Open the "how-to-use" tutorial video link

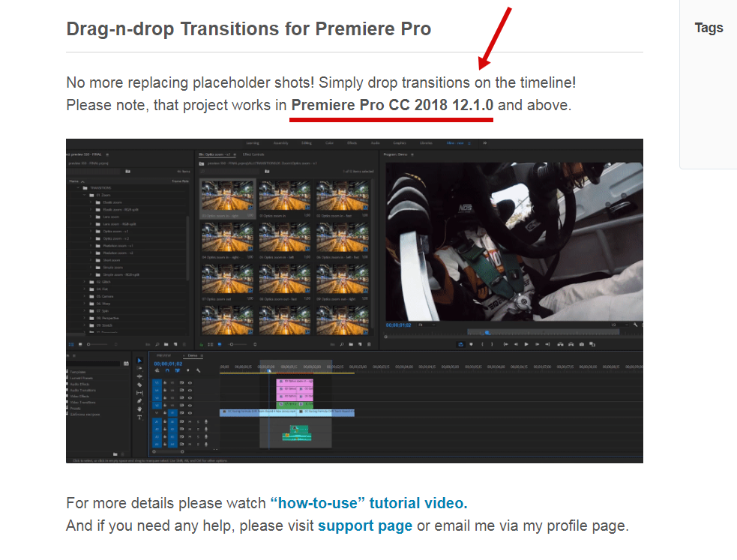tap(368, 503)
